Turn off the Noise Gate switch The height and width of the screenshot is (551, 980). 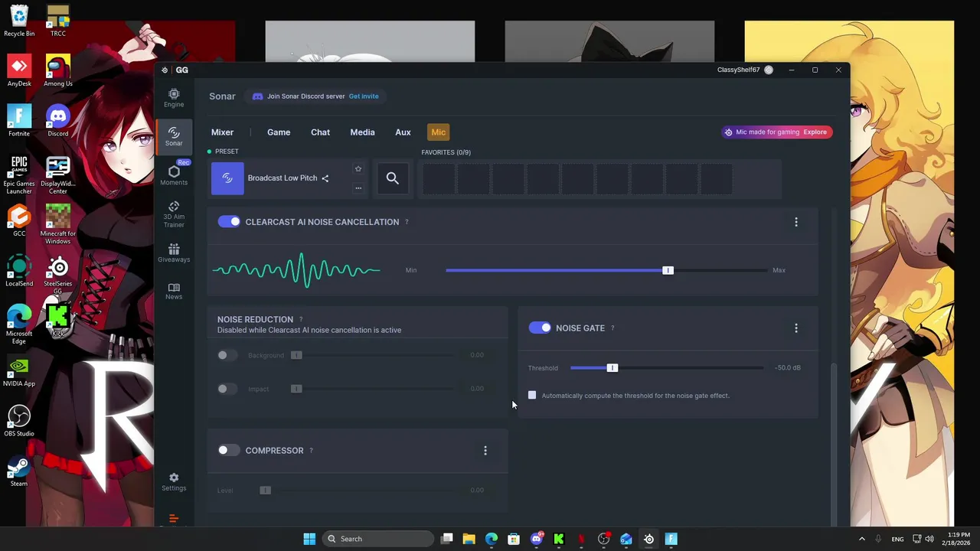coord(540,328)
